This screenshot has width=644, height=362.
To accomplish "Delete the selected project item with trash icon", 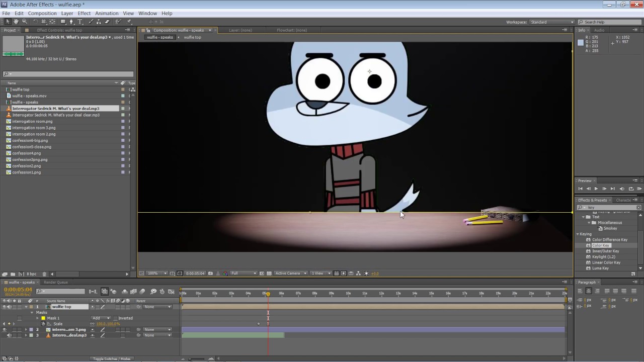I will coord(44,274).
